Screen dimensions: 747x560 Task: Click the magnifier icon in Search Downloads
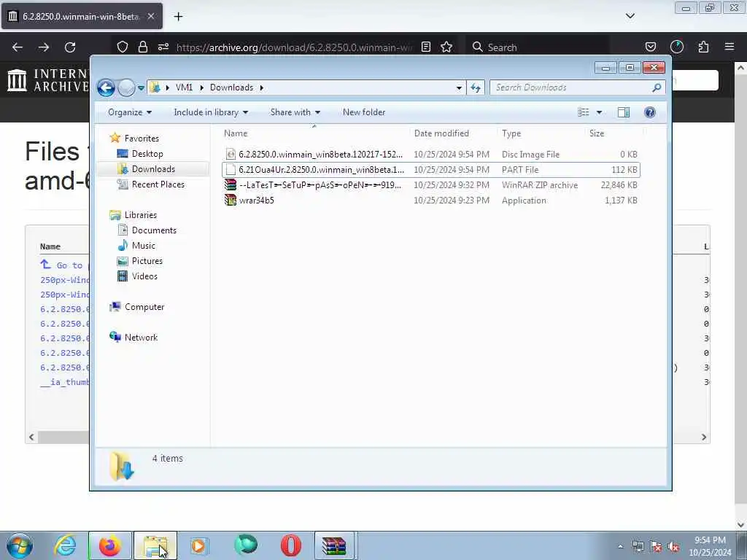657,87
